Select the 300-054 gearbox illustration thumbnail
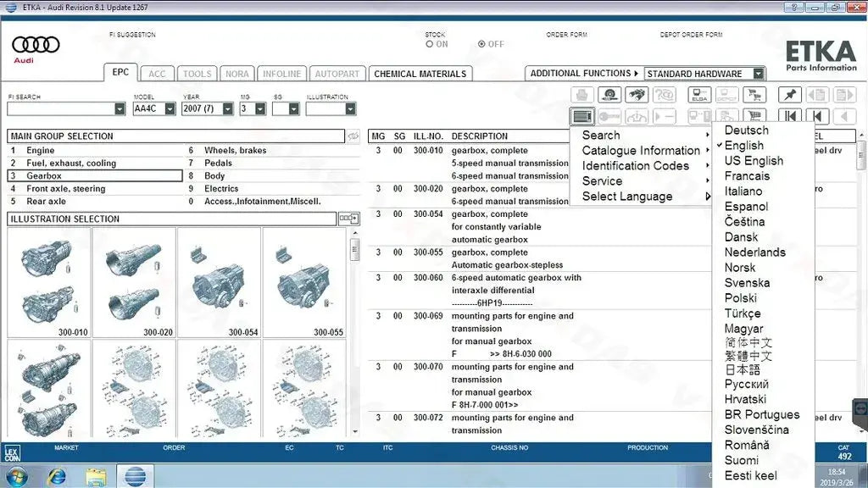The image size is (868, 488). pyautogui.click(x=220, y=282)
